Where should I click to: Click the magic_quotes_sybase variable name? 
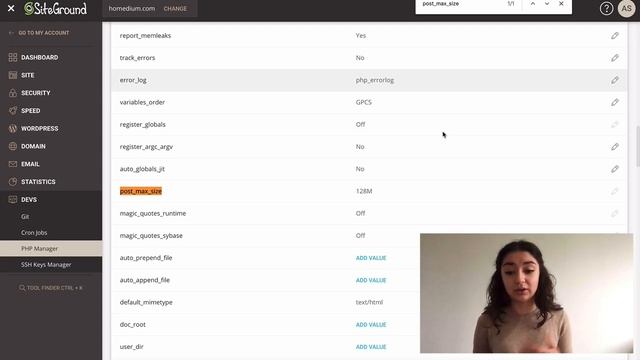tap(151, 236)
